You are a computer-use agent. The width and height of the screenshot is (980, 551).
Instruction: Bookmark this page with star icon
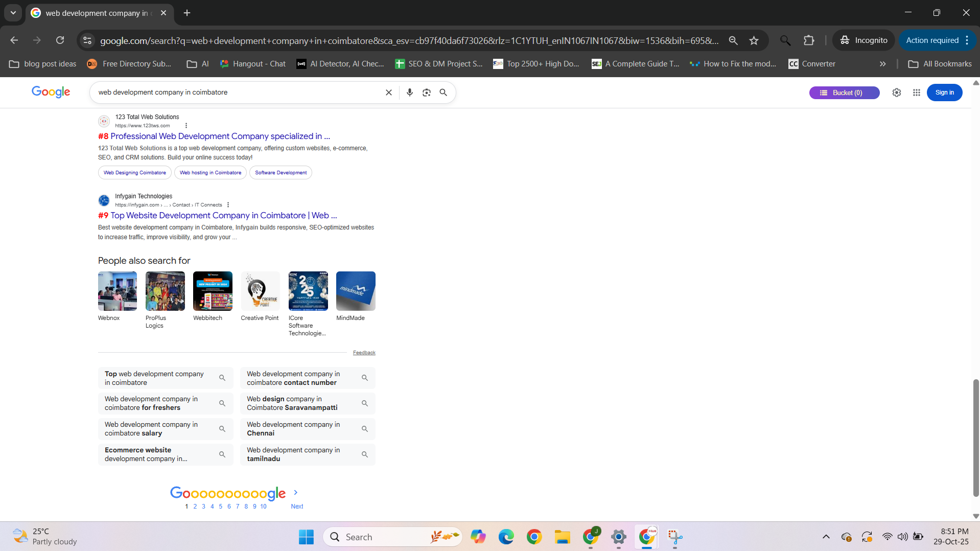tap(754, 40)
